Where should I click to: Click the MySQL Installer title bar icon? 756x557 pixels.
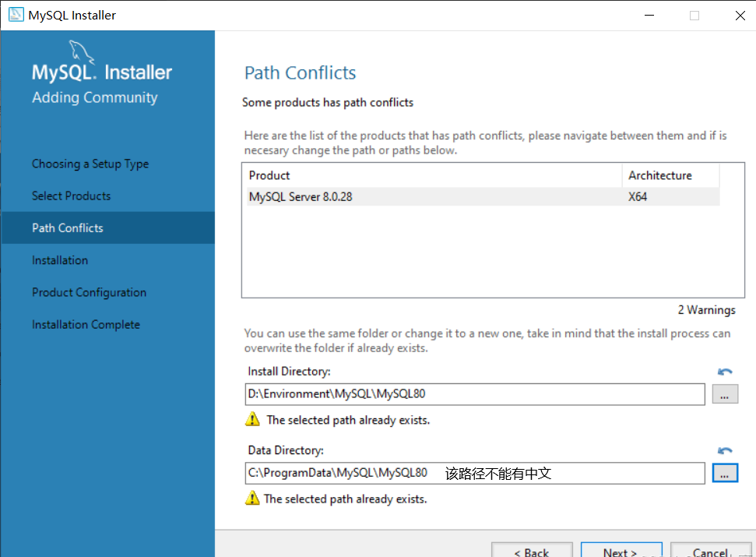(x=16, y=15)
